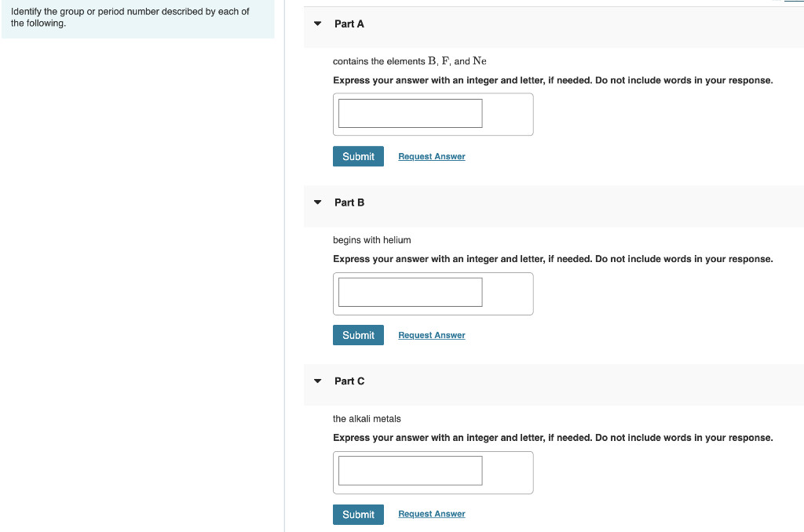Click the Part B disclosure triangle
The height and width of the screenshot is (532, 804).
pyautogui.click(x=317, y=202)
